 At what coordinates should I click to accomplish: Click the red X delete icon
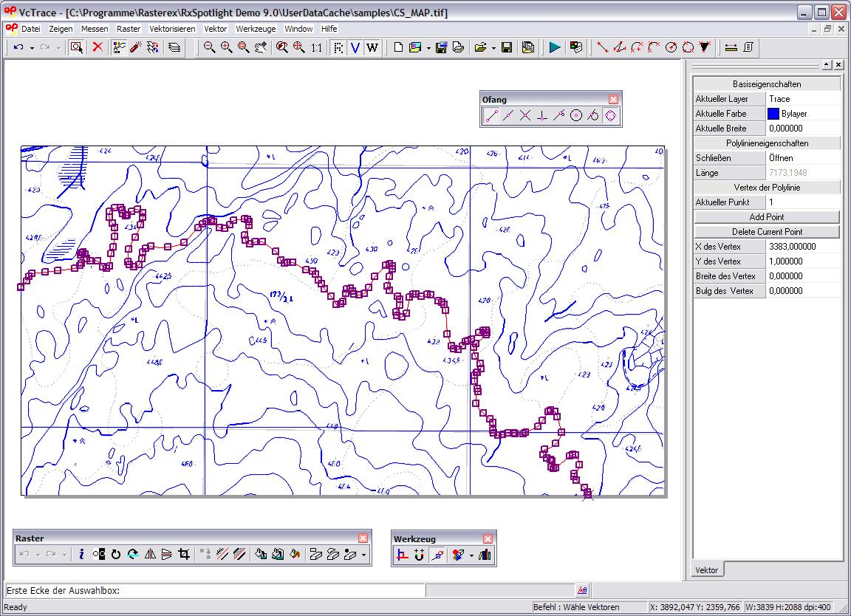(x=98, y=47)
